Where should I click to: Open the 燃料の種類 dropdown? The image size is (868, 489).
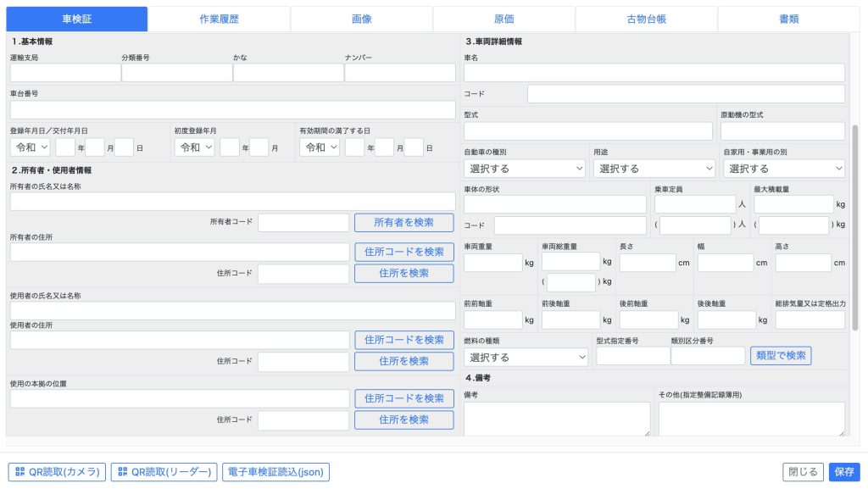tap(526, 357)
